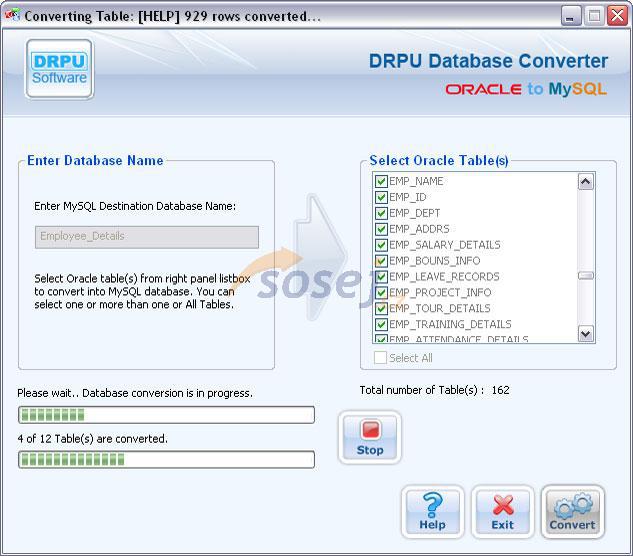Screen dimensions: 633x556
Task: Click table list scroll down arrow
Action: 586,334
